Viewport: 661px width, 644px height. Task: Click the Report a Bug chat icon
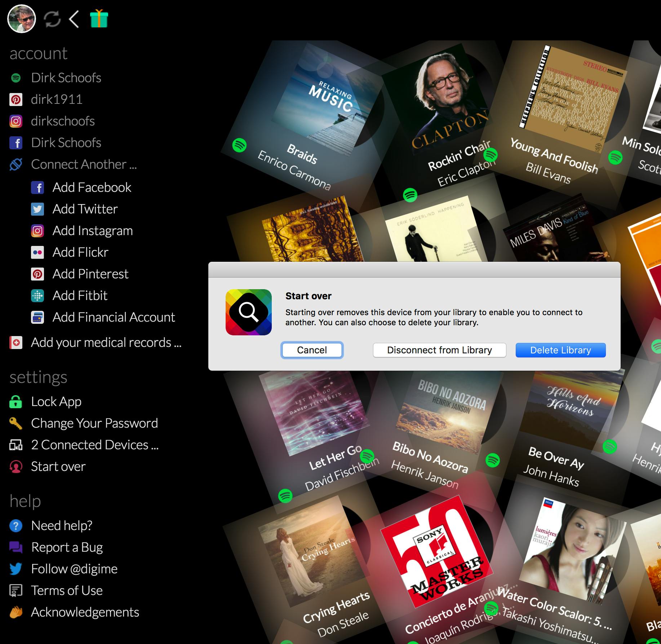16,547
